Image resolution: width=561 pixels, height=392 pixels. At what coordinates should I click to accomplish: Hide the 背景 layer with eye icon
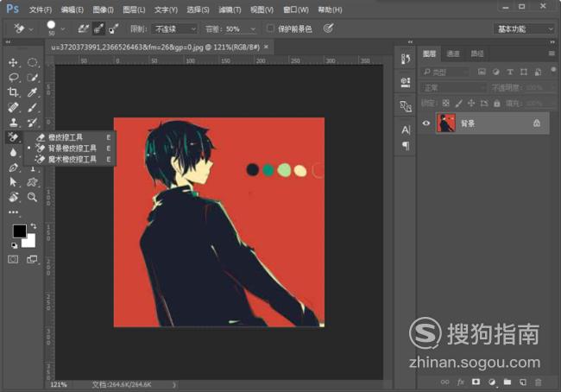pyautogui.click(x=426, y=123)
